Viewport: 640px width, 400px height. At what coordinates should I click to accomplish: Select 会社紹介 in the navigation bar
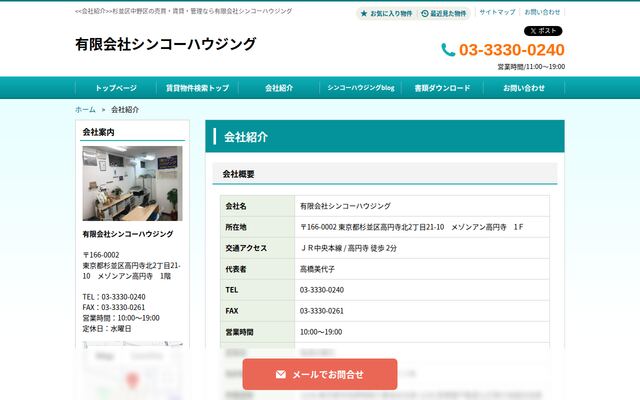279,88
